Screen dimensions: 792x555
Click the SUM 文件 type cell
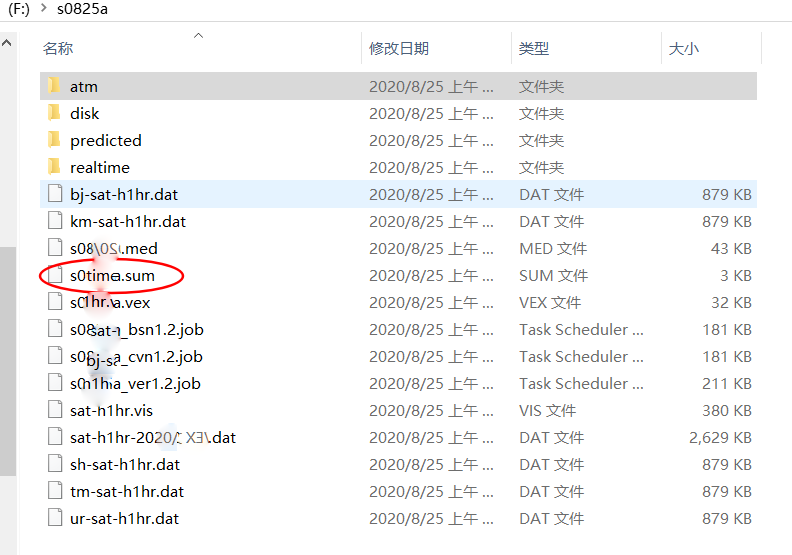tap(554, 276)
